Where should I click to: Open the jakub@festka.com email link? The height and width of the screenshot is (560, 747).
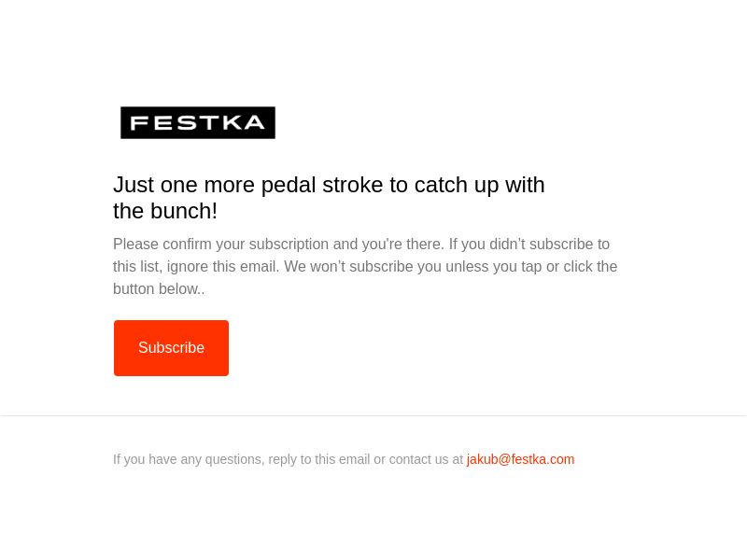coord(520,459)
